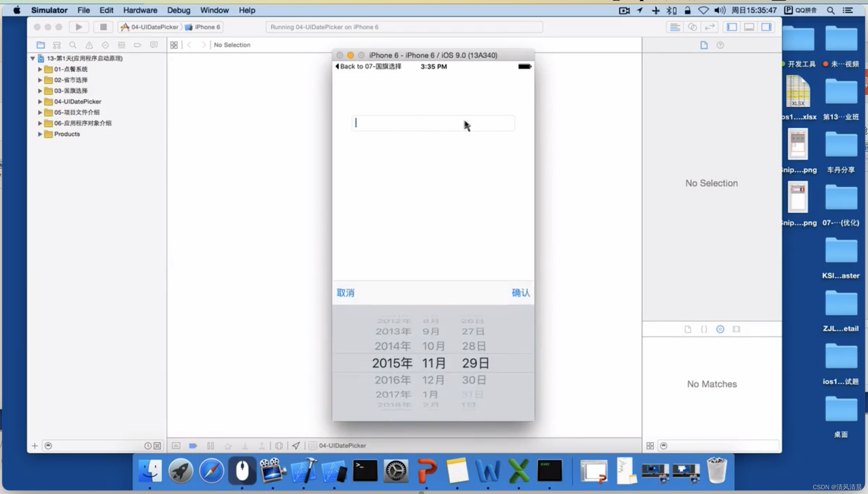This screenshot has width=868, height=494.
Task: Show the File inspector
Action: click(x=704, y=45)
